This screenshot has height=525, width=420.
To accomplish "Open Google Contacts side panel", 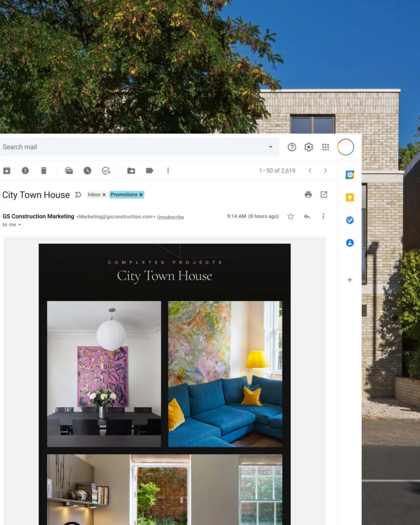I will tap(350, 243).
